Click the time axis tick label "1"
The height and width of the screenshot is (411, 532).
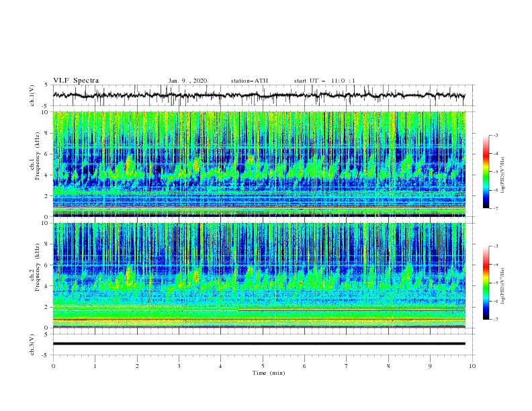pyautogui.click(x=95, y=366)
